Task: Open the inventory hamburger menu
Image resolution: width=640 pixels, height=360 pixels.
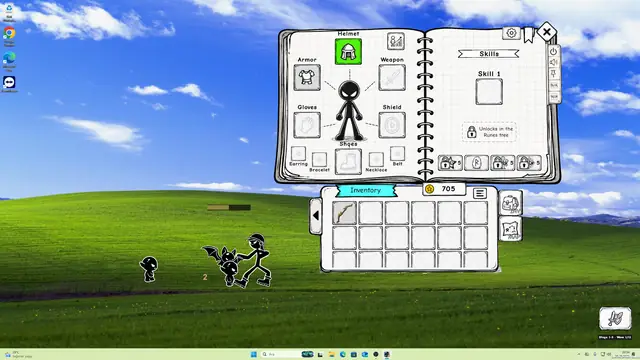Action: 480,193
